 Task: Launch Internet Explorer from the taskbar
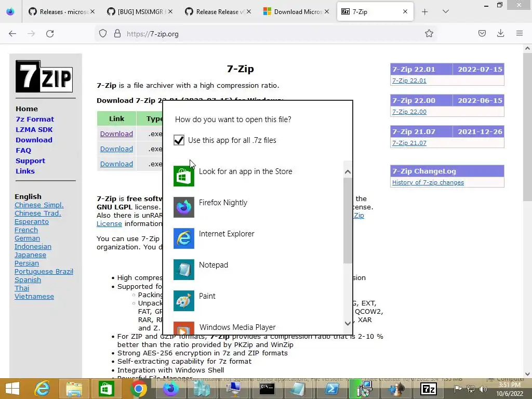(x=42, y=389)
